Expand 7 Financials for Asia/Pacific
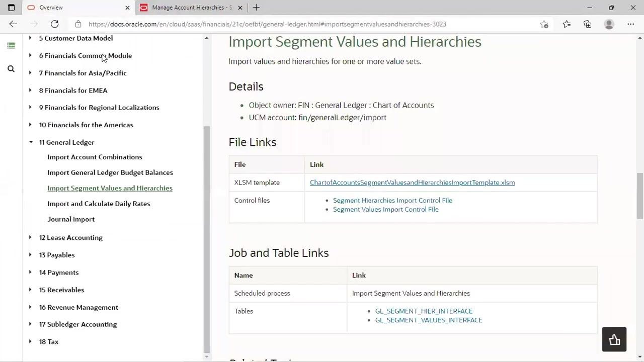 coord(30,73)
